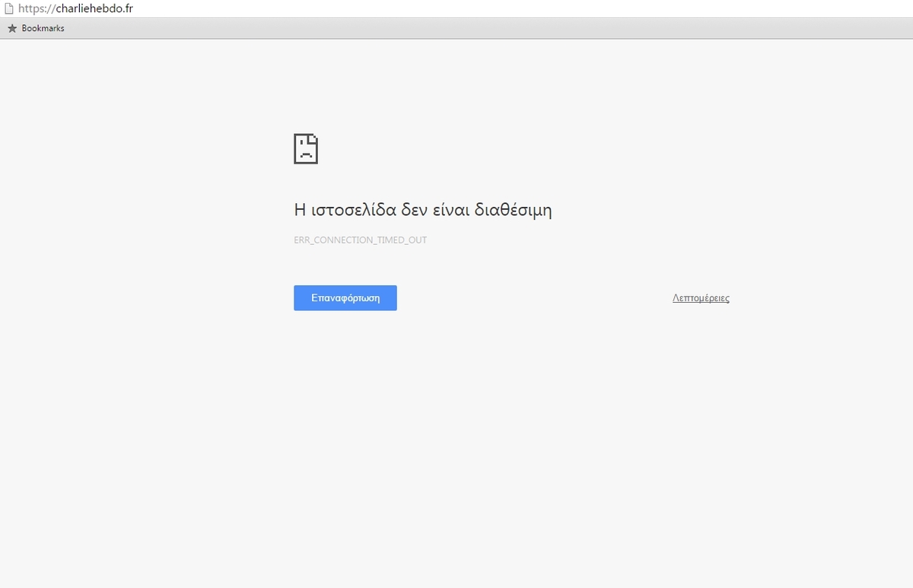Click the word διαθέσιμη in the heading
This screenshot has width=913, height=588.
click(x=514, y=210)
